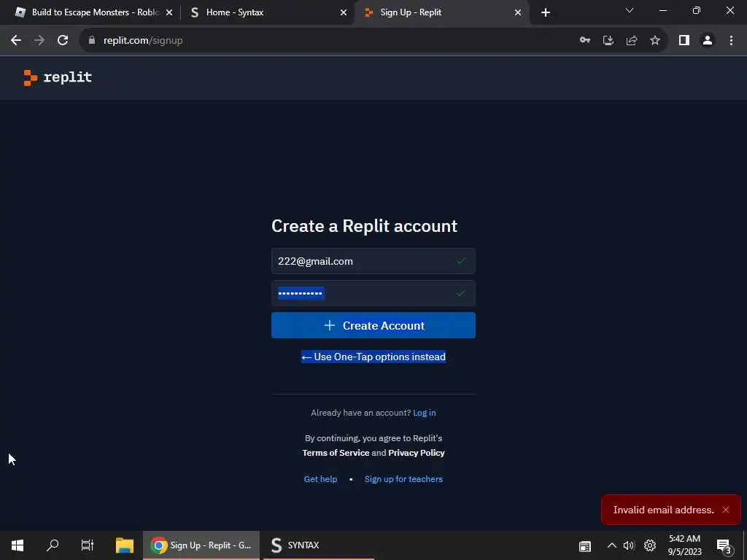Click news widget tray icon

click(585, 546)
